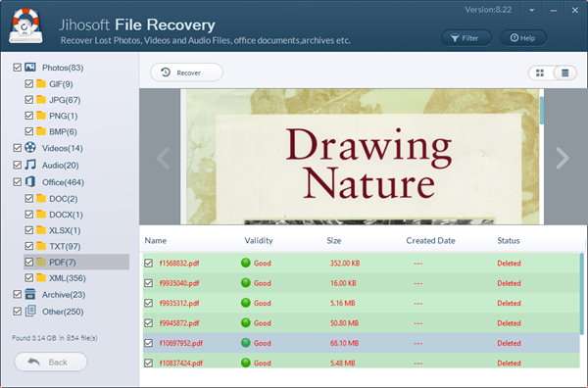Click the TXT folder icon

41,246
